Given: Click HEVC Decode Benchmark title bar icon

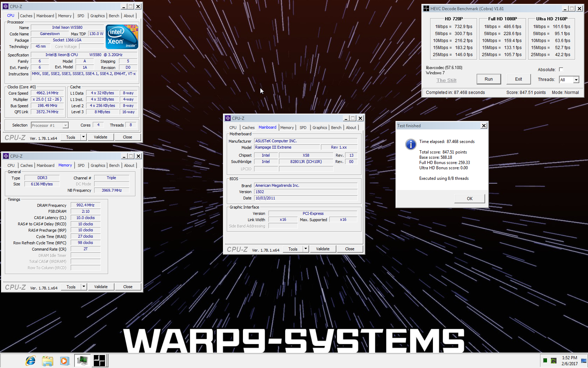Looking at the screenshot, I should (426, 8).
